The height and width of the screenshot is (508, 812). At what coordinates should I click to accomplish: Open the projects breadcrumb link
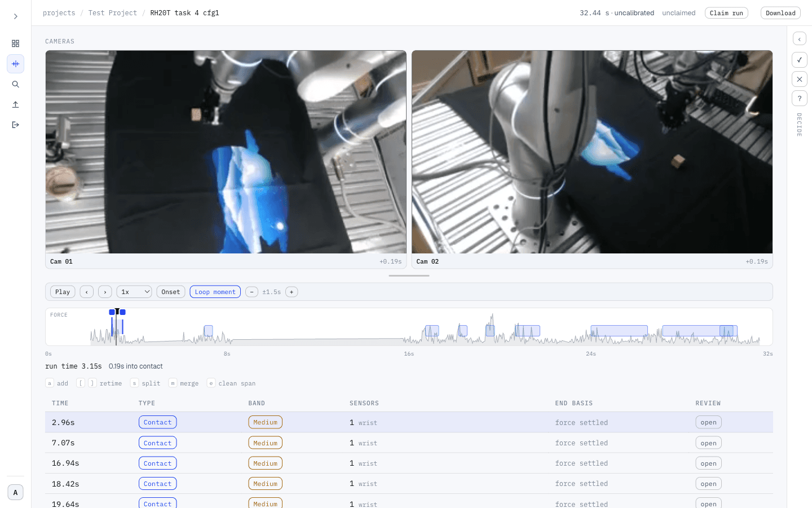click(x=59, y=13)
